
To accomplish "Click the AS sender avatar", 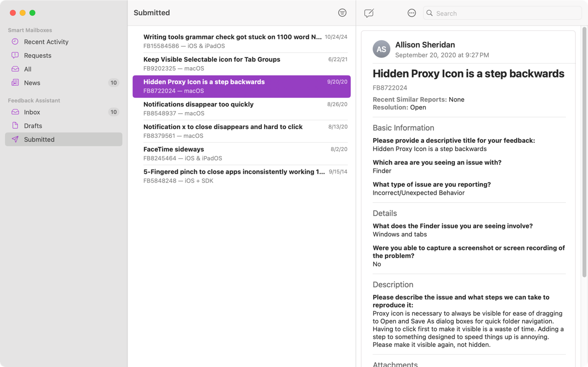I will coord(381,49).
